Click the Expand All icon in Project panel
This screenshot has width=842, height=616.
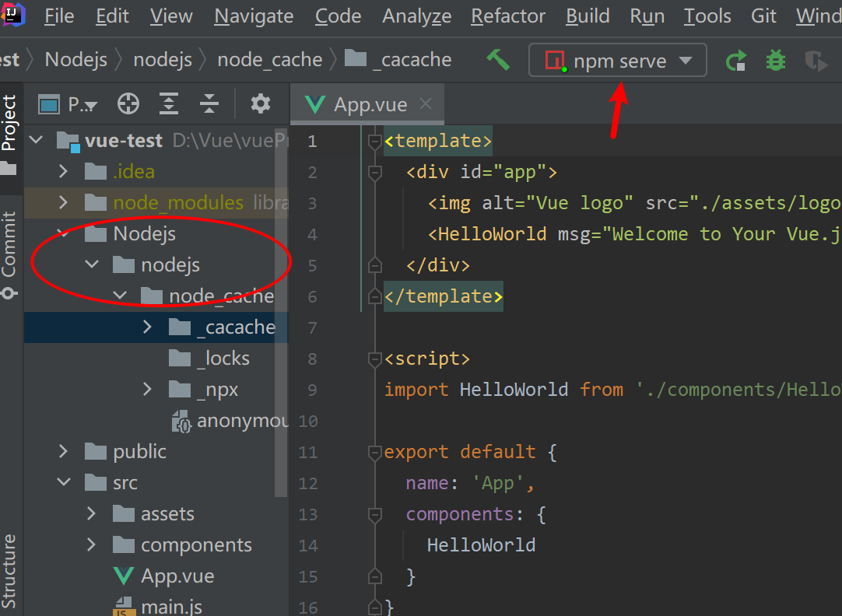[x=169, y=103]
